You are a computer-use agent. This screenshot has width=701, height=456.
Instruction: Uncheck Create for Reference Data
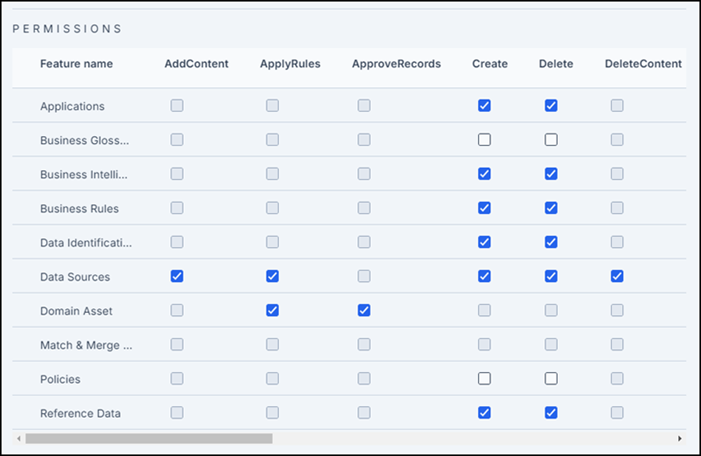(484, 413)
